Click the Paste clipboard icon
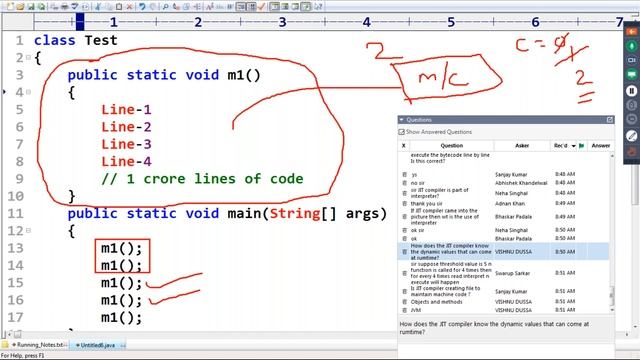This screenshot has width=640, height=360. point(119,7)
